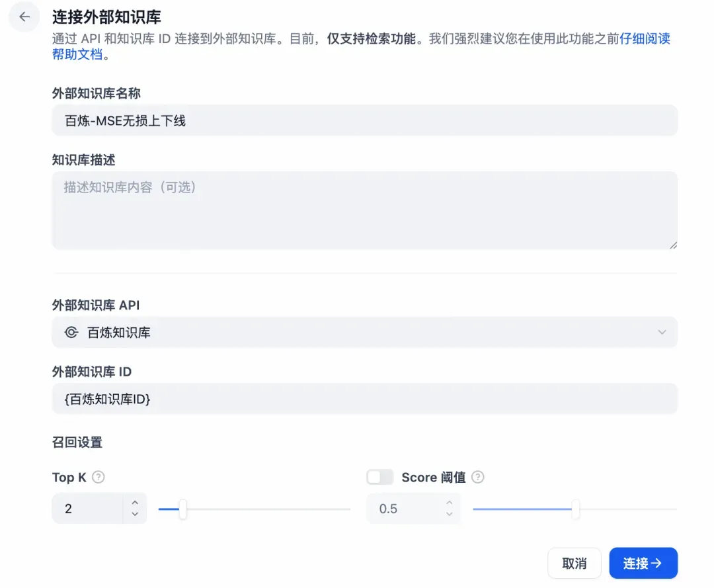
Task: Focus the 外部知识库 ID input field
Action: click(365, 399)
